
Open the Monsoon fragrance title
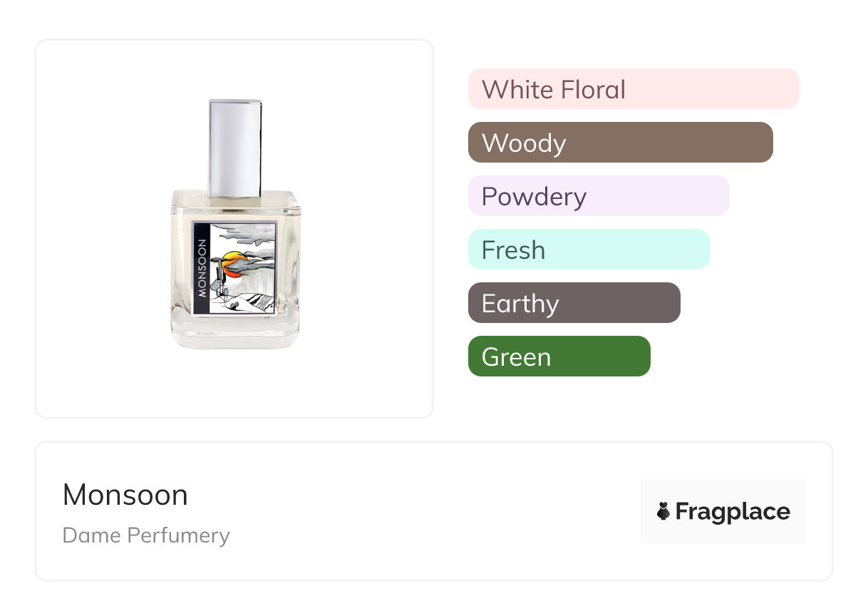click(125, 495)
